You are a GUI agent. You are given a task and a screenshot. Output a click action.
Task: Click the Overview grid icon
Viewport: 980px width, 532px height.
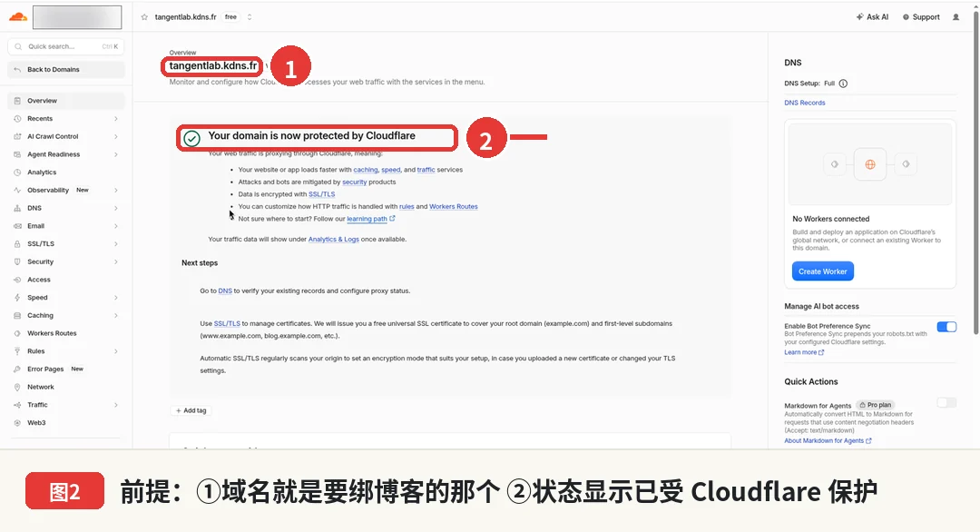[17, 101]
